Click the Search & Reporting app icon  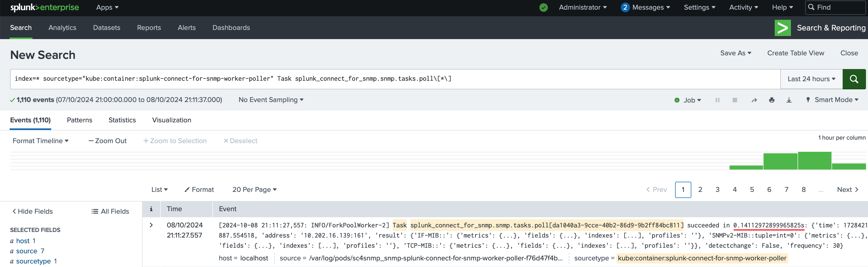[x=782, y=28]
